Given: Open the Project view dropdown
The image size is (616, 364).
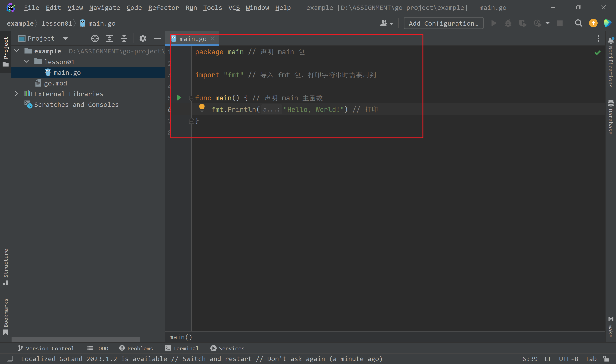Looking at the screenshot, I should pos(65,38).
